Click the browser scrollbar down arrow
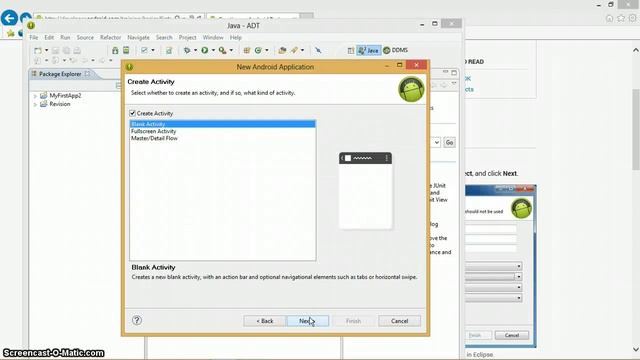The image size is (640, 360). pos(636,349)
